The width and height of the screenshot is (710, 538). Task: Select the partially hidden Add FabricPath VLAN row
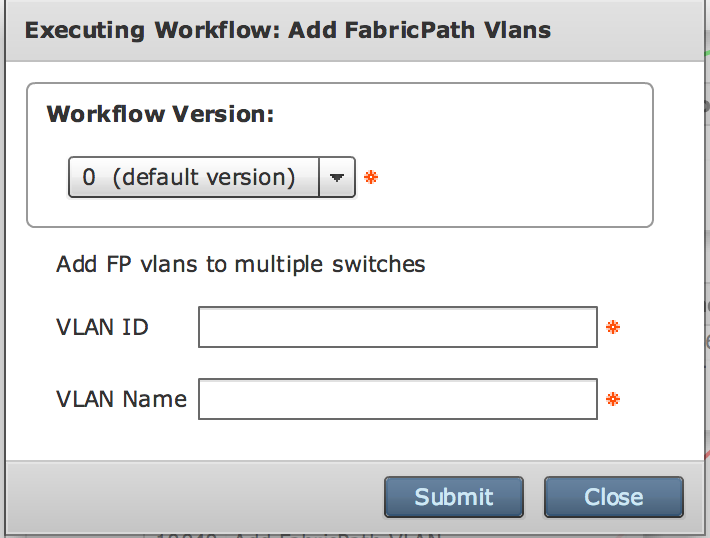(x=299, y=535)
